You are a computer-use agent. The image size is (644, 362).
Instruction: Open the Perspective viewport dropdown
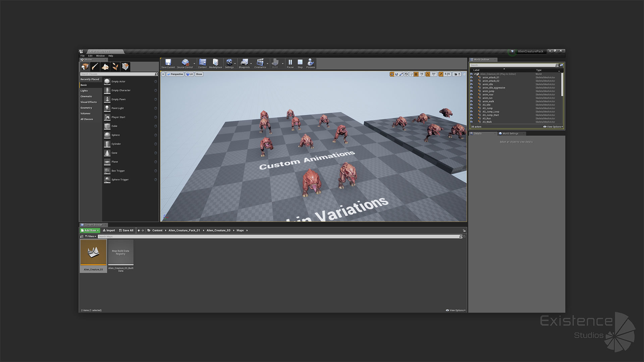175,74
